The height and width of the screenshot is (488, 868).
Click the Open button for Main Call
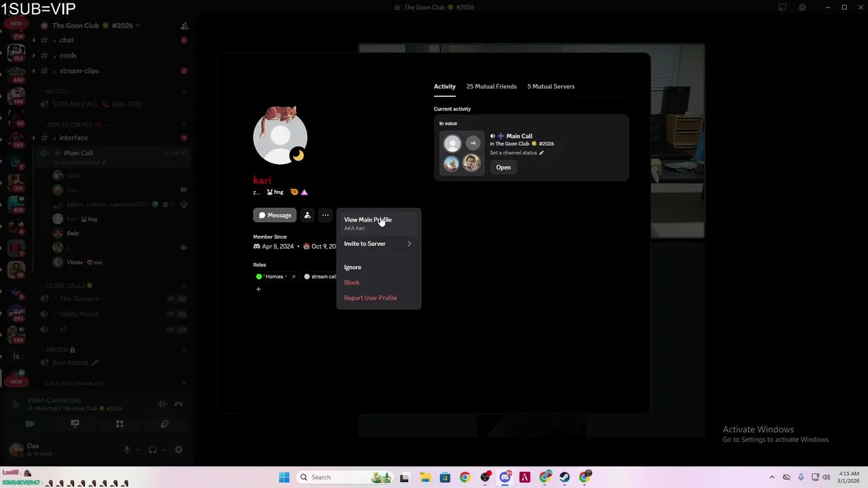pyautogui.click(x=503, y=167)
